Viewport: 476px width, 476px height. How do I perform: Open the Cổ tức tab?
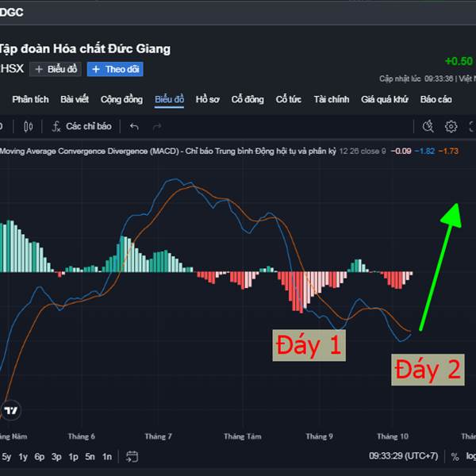289,100
